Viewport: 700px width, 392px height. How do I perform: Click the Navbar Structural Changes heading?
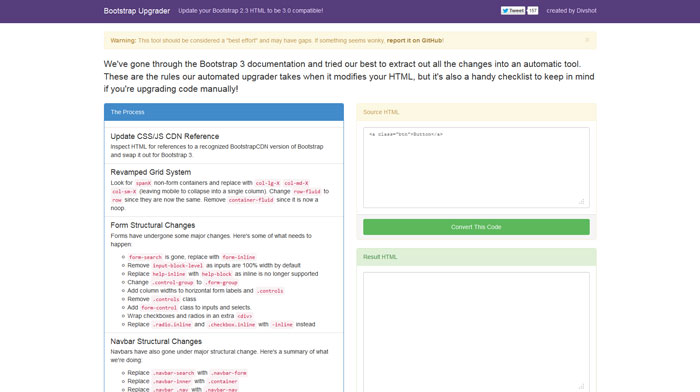156,341
